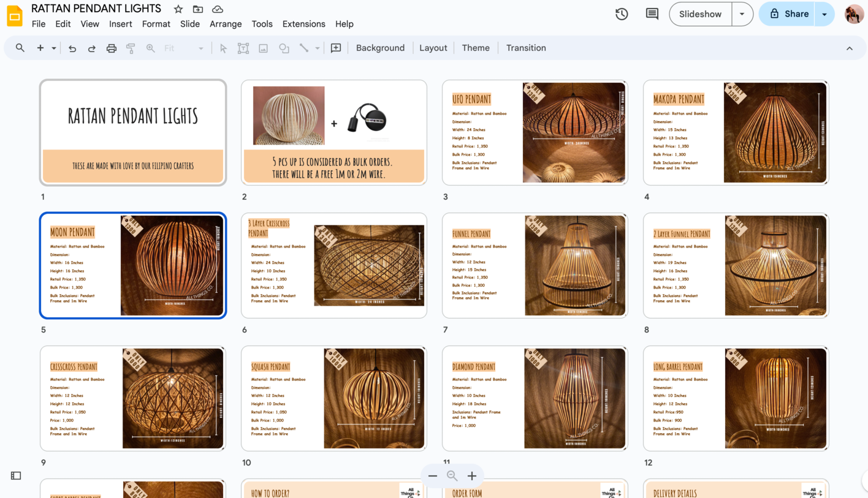Open the Tools menu
868x498 pixels.
262,24
